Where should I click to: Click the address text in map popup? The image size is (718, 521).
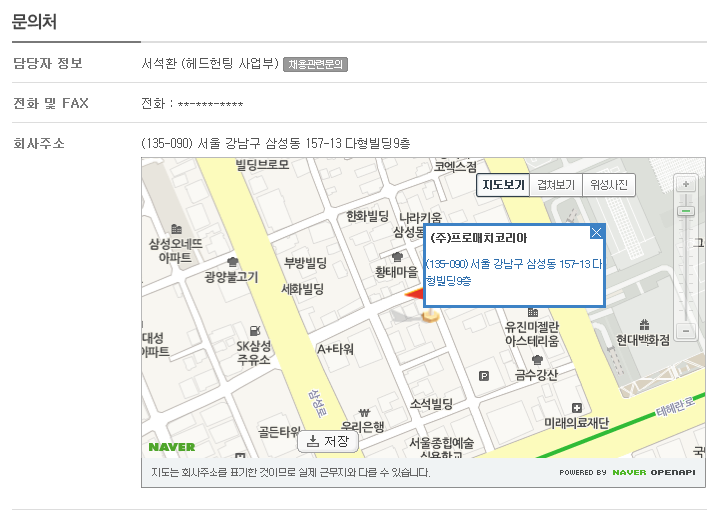click(513, 272)
